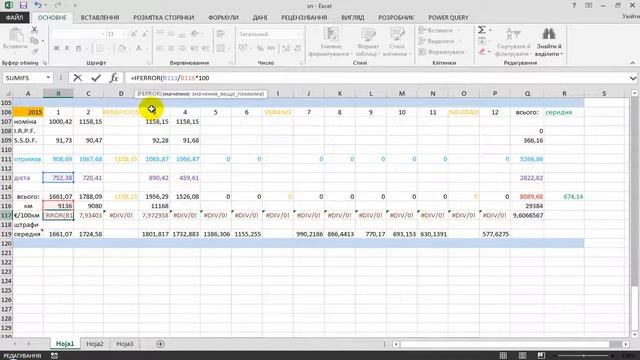
Task: Open Format as Table (Формат таблиці)
Action: [x=367, y=42]
